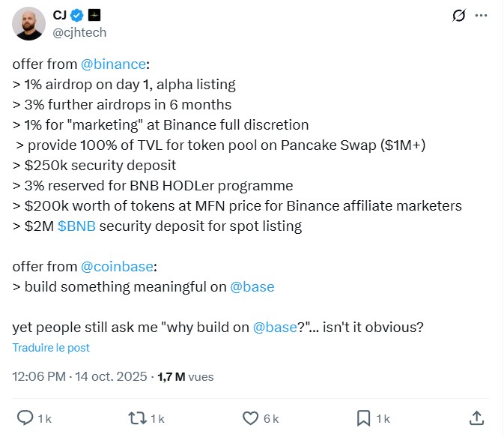
Task: Open the share post icon
Action: 476,418
